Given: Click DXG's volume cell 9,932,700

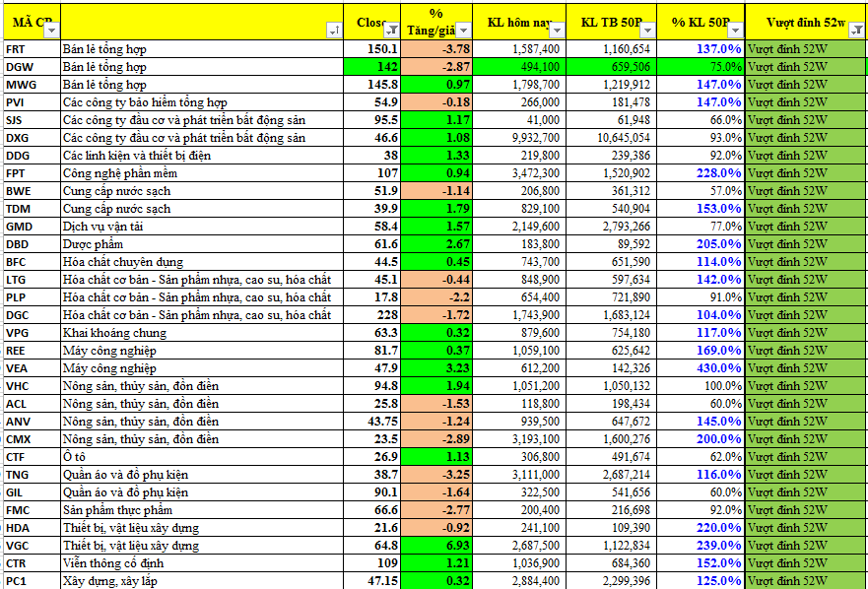Looking at the screenshot, I should [x=520, y=138].
